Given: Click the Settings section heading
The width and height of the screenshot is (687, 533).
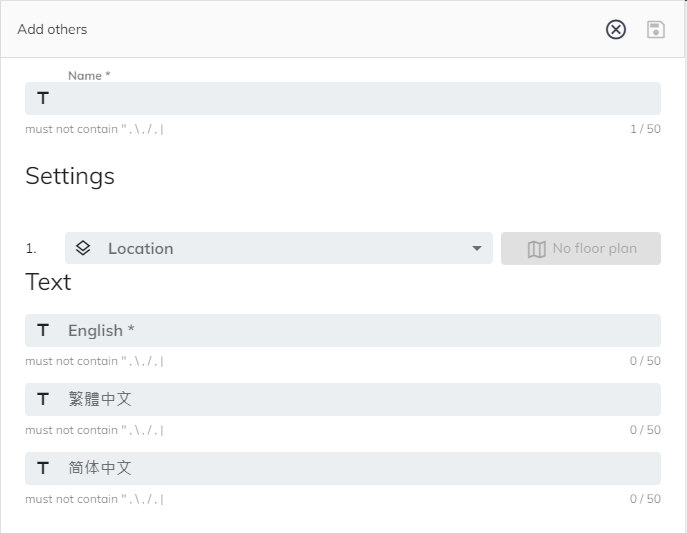Looking at the screenshot, I should pyautogui.click(x=70, y=176).
